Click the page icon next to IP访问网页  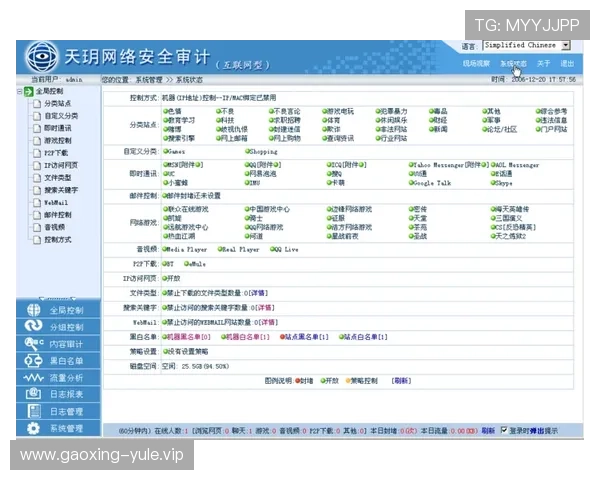[x=37, y=165]
